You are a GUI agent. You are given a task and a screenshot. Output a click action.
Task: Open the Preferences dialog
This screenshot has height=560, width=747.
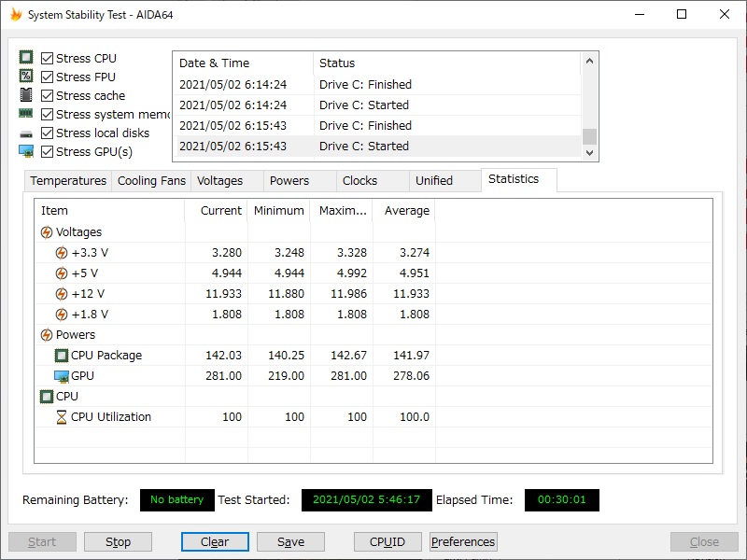(x=463, y=541)
